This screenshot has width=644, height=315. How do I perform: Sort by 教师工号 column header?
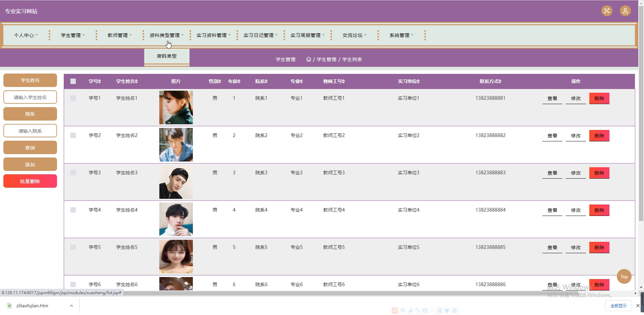334,81
